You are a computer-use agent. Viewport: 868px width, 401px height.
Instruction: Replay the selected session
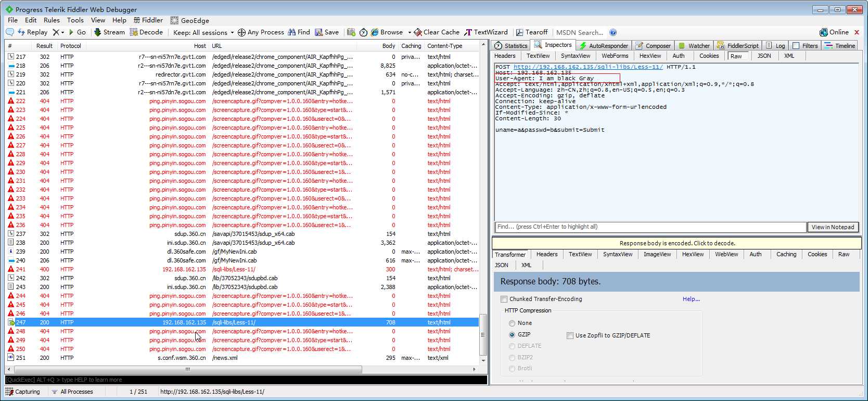(33, 32)
